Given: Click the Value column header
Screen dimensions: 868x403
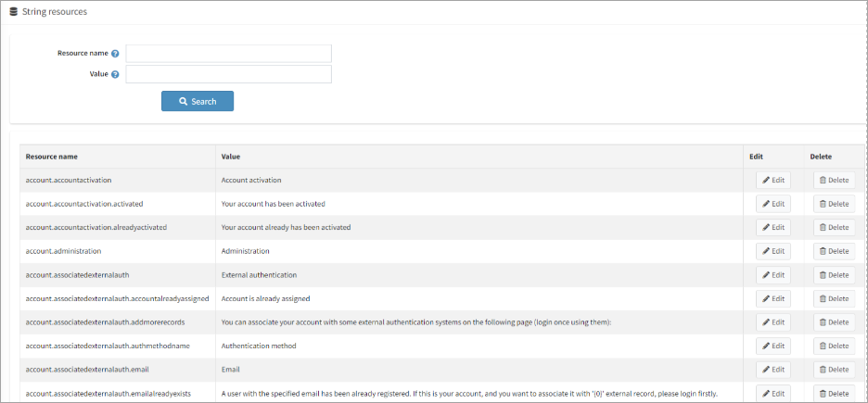Looking at the screenshot, I should tap(231, 157).
